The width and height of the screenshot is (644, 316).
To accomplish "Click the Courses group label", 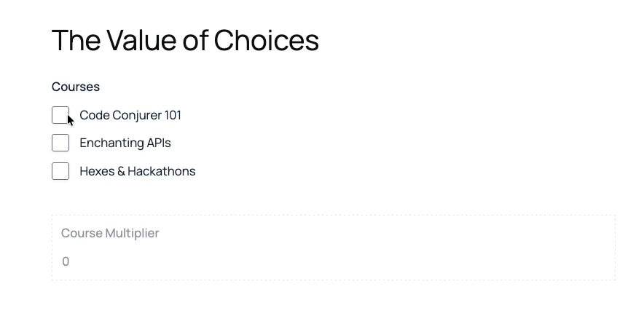I will pos(76,87).
